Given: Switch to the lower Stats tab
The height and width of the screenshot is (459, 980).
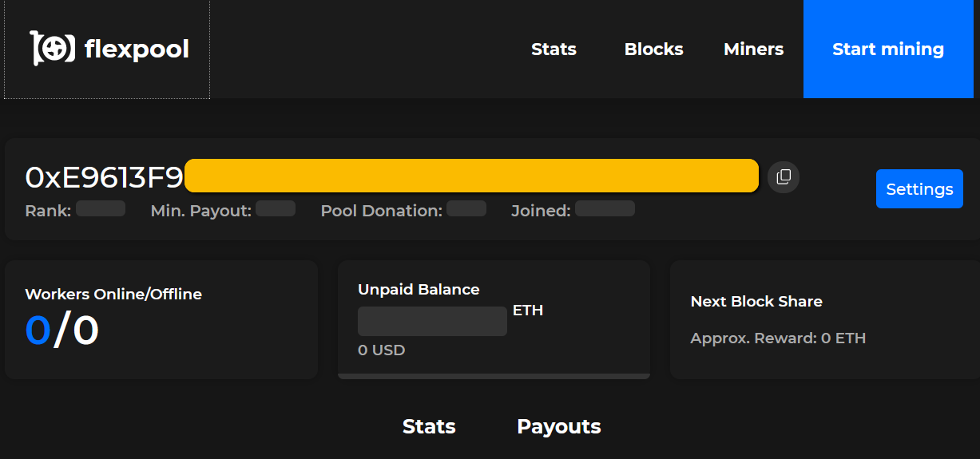Looking at the screenshot, I should click(429, 426).
